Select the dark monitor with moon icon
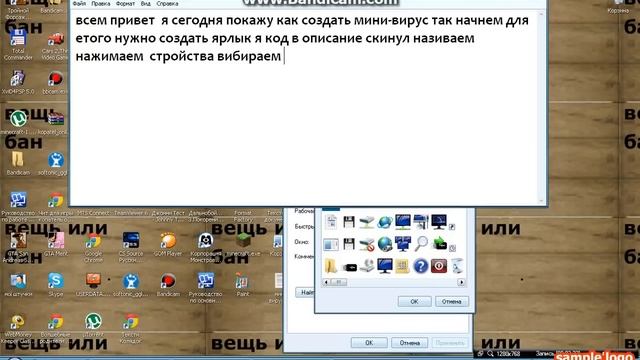 click(439, 222)
